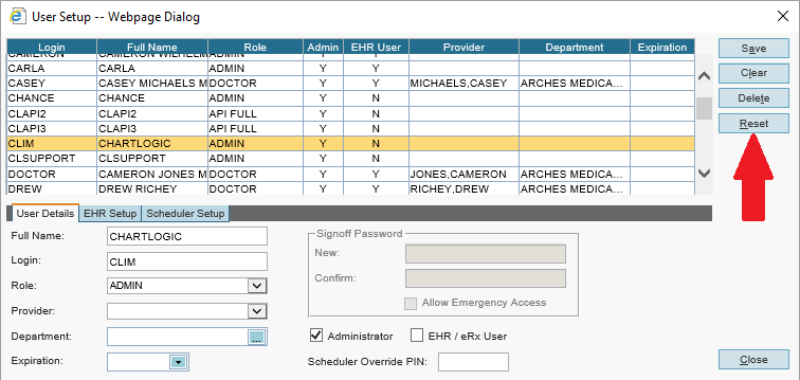Screen dimensions: 800x380
Task: Click the Clear button
Action: [754, 73]
